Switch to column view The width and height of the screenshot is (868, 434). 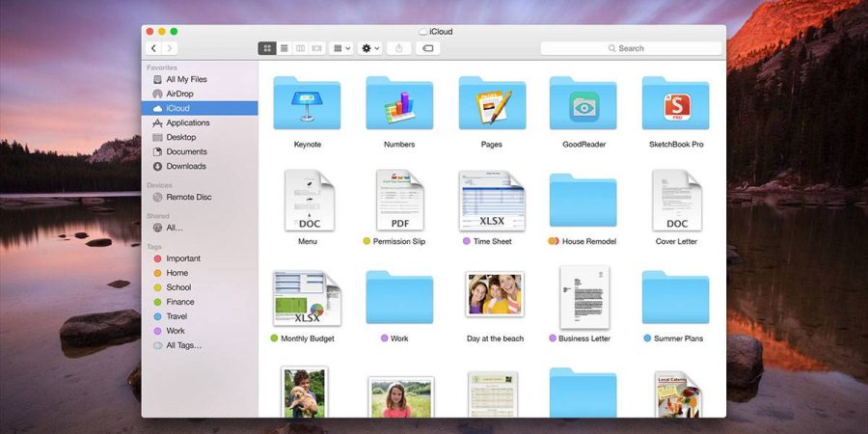pos(300,48)
